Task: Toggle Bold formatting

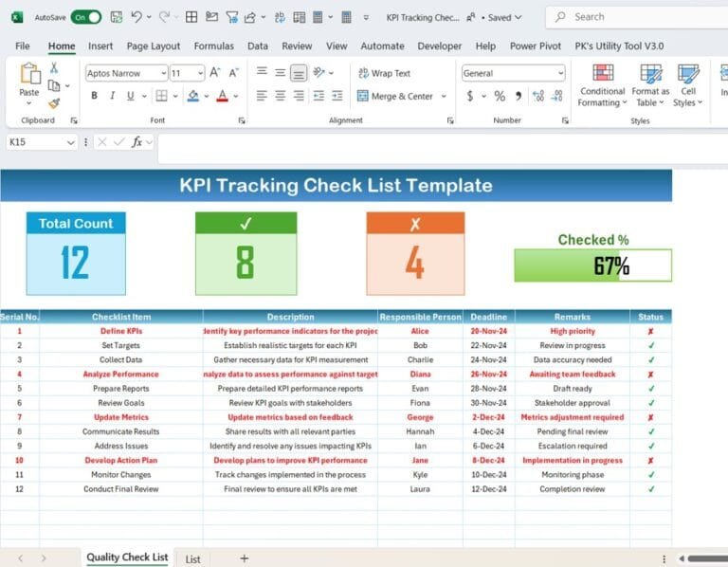Action: pos(94,96)
